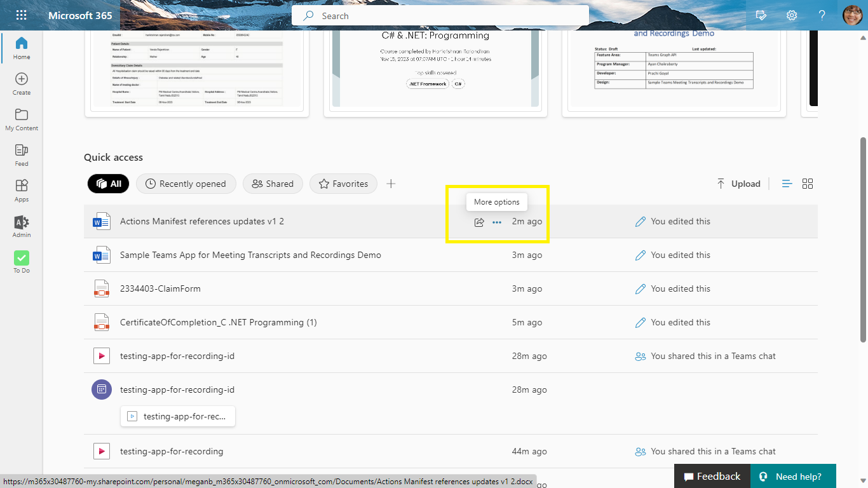Select the All filter tab
The height and width of the screenshot is (488, 868).
click(109, 184)
